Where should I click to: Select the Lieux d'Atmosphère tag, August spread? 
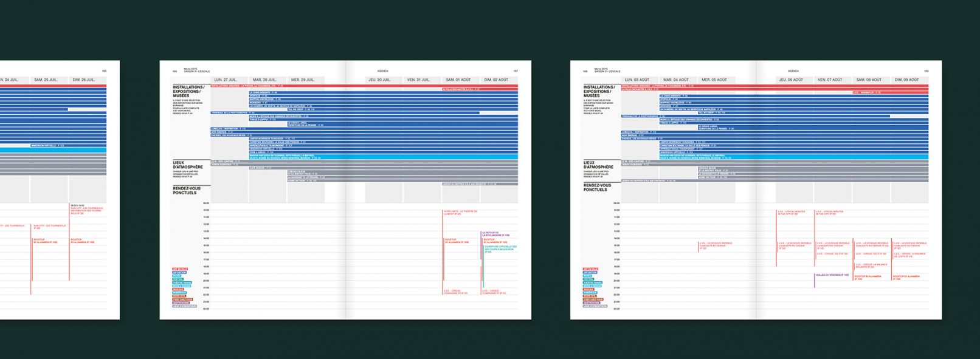tap(595, 306)
